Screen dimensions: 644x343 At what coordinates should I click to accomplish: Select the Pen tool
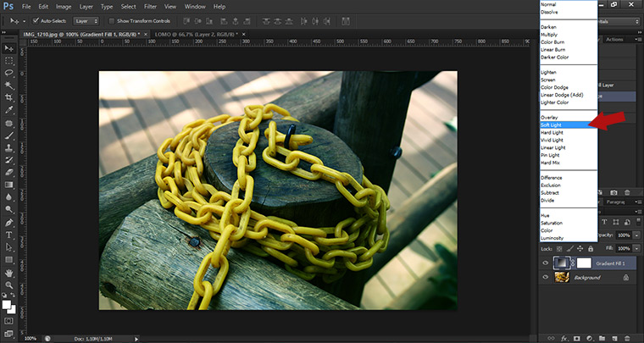pos(8,222)
